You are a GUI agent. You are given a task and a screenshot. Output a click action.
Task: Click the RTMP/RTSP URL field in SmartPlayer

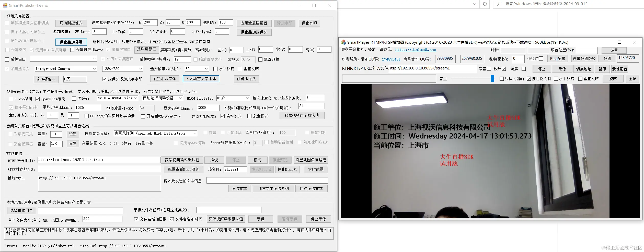(433, 69)
